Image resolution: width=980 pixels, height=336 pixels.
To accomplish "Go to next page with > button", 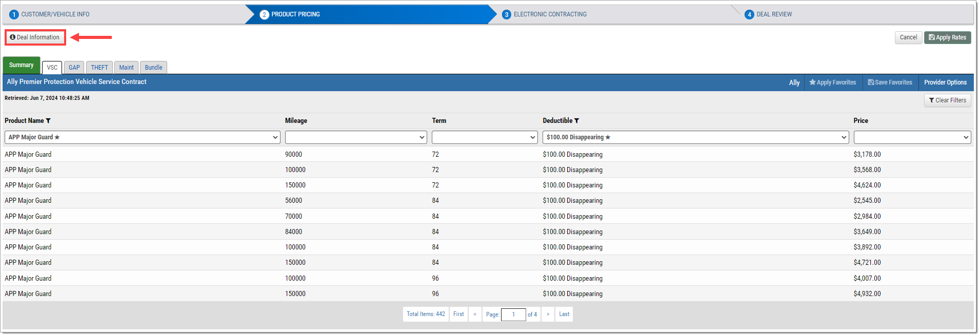I will (548, 314).
